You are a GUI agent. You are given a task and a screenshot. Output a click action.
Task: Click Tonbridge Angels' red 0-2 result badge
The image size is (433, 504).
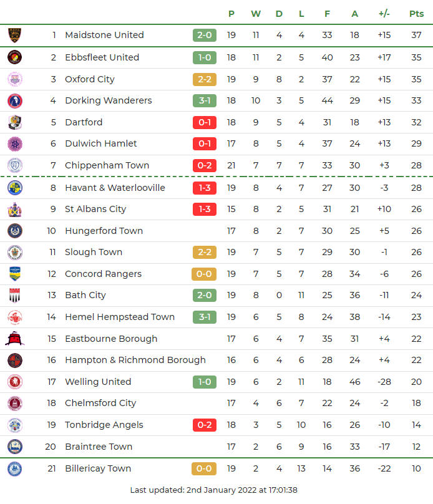point(205,425)
